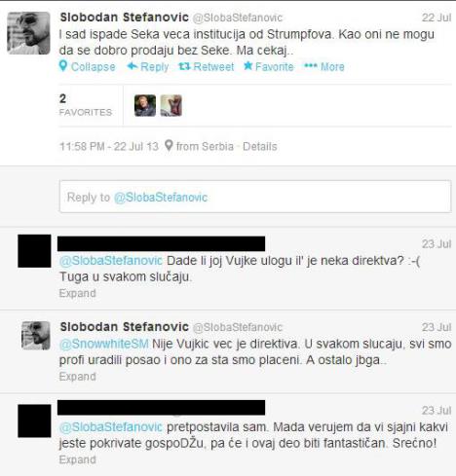Click the Retweet arrows icon
Image resolution: width=456 pixels, height=476 pixels.
[x=184, y=66]
